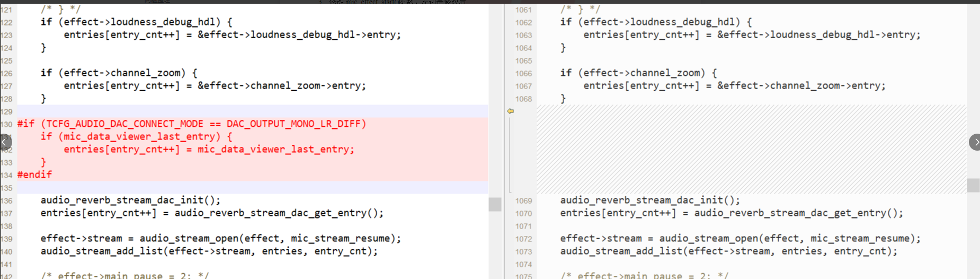Click line number 1064
The image size is (980, 279).
(x=523, y=48)
